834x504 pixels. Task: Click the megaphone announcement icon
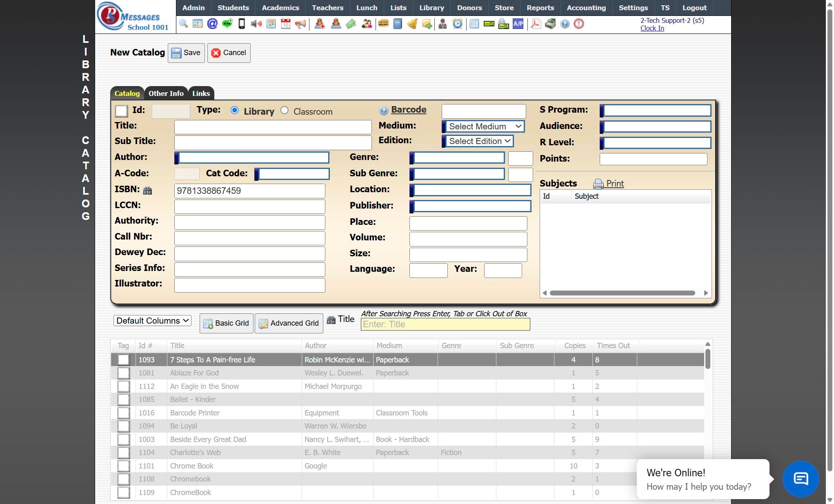tap(300, 24)
